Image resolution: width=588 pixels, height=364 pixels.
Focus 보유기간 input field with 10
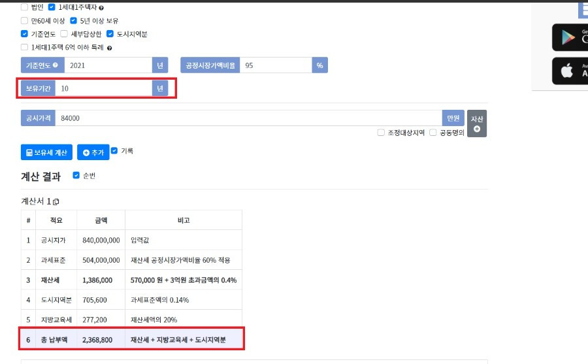click(104, 89)
